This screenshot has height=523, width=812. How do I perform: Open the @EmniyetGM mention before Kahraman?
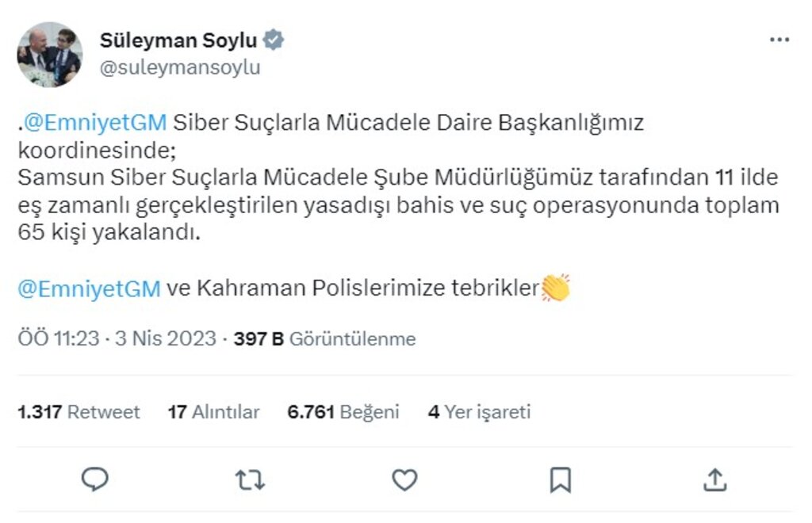[89, 288]
